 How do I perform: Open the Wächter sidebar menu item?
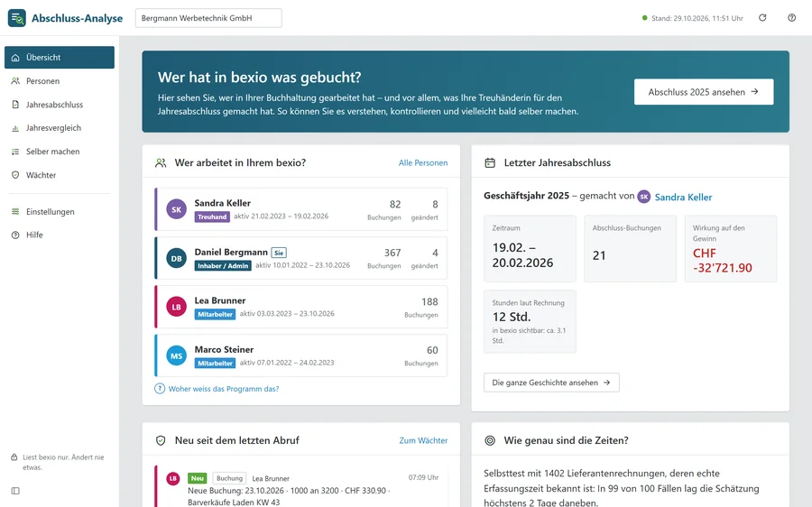pos(60,175)
